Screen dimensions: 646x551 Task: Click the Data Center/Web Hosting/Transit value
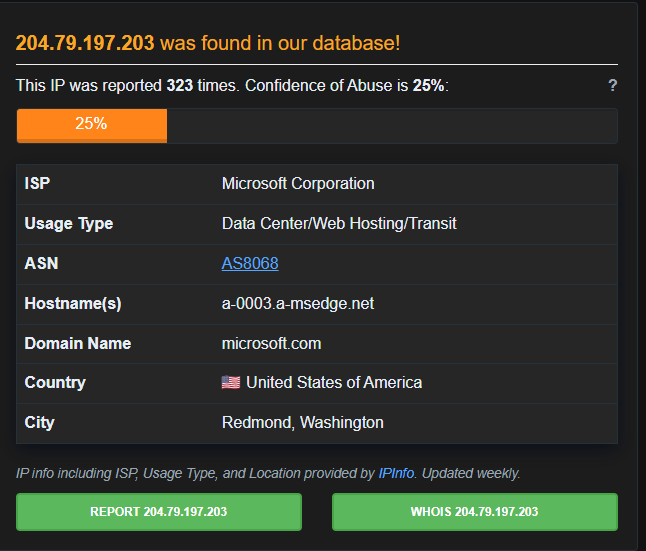[x=339, y=223]
